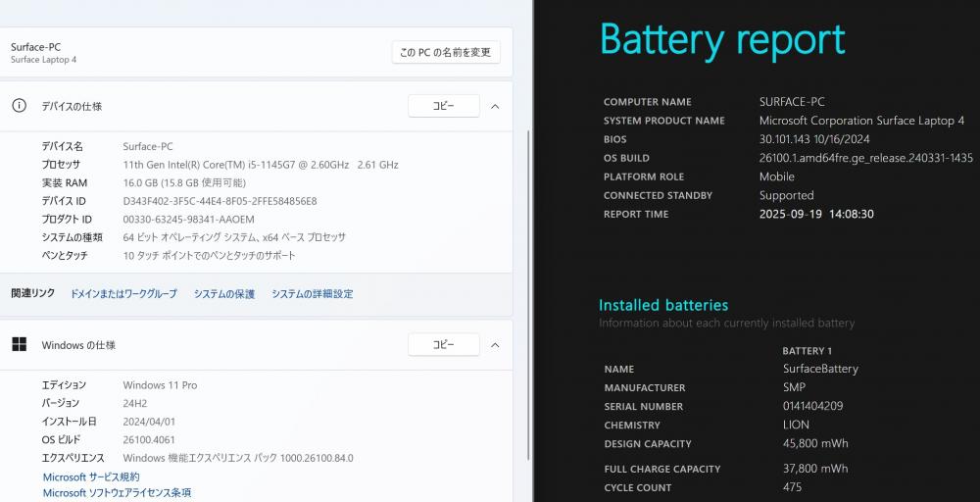Select computer name SURFACE-PC in battery report
Viewport: 980px width, 502px height.
792,102
